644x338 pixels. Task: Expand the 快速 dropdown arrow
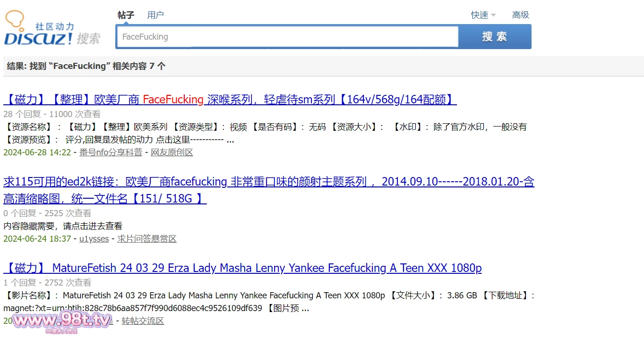[x=493, y=15]
